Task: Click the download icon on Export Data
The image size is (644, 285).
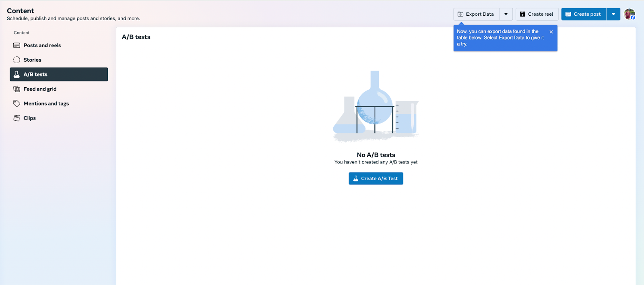Action: (460, 14)
